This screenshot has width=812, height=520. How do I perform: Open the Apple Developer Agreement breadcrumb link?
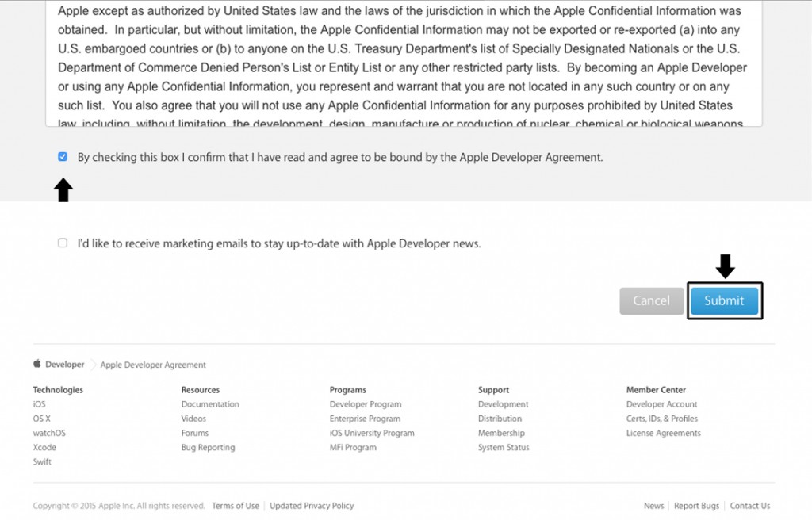153,365
